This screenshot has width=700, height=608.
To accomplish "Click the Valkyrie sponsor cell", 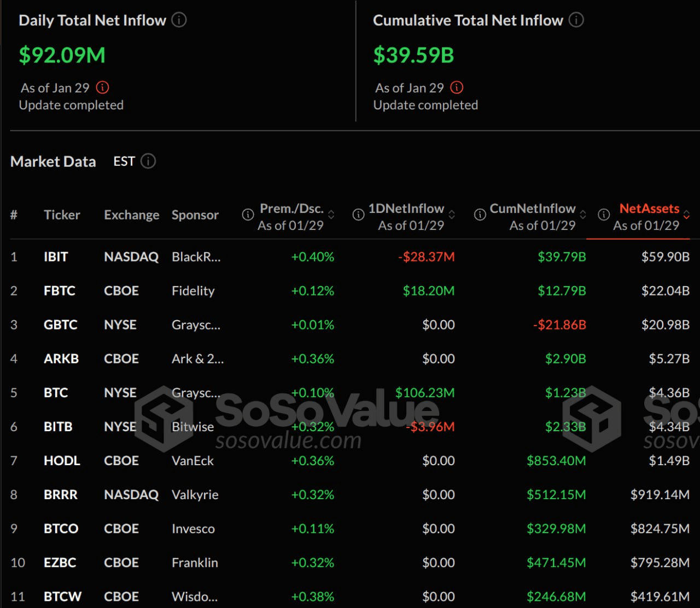I will [195, 494].
